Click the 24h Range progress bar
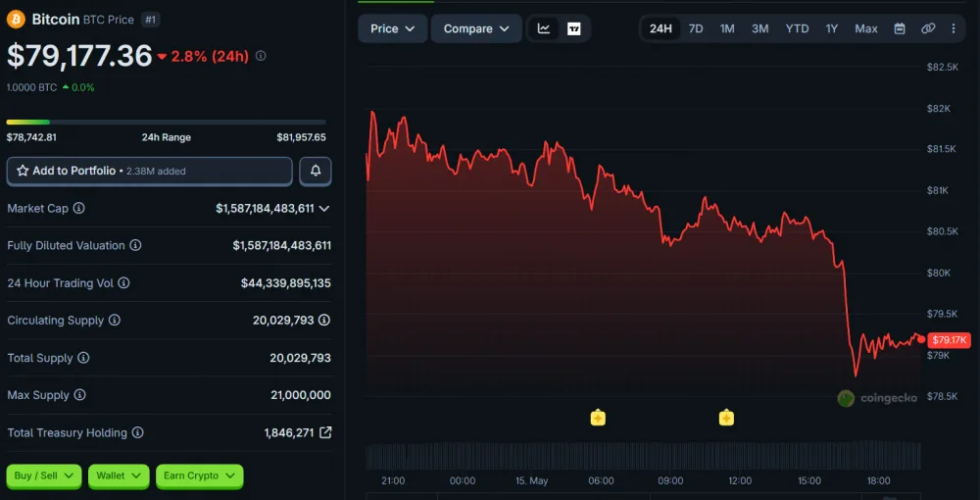 (167, 122)
